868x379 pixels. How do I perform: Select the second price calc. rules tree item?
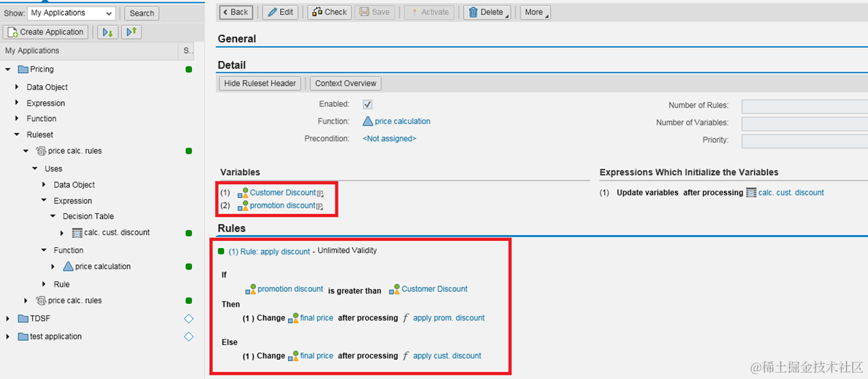click(74, 300)
